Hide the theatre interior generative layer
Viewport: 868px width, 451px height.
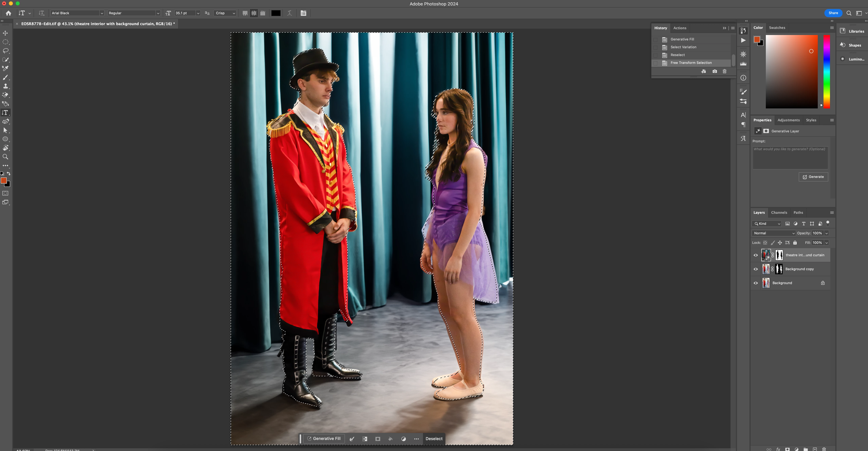click(755, 255)
